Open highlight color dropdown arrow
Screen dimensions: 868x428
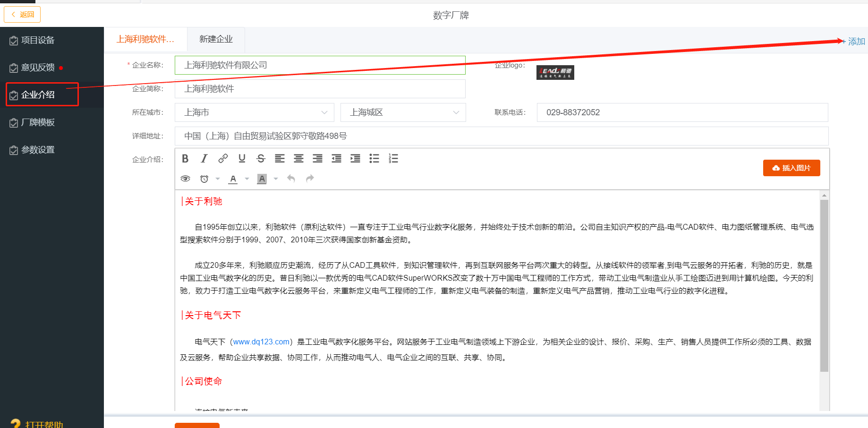coord(276,179)
